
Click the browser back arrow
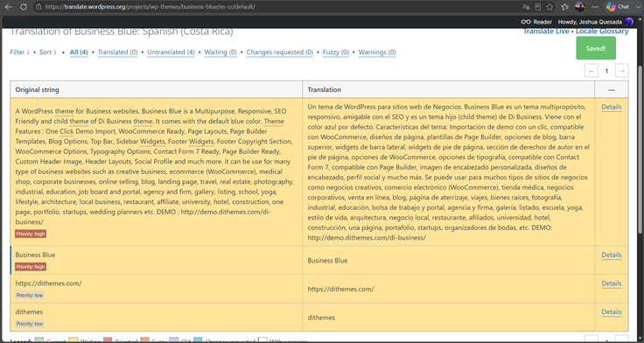pyautogui.click(x=8, y=7)
